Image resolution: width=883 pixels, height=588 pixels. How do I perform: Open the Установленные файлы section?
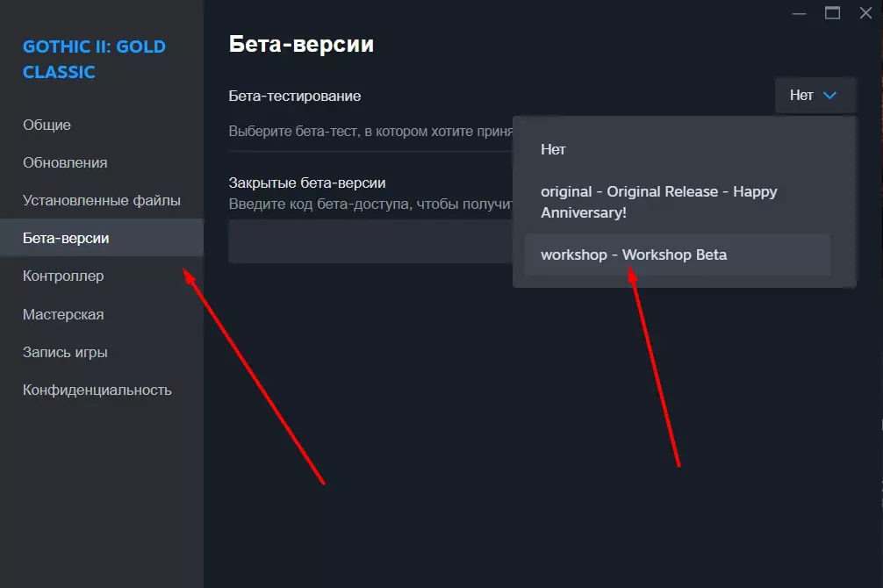[x=101, y=200]
